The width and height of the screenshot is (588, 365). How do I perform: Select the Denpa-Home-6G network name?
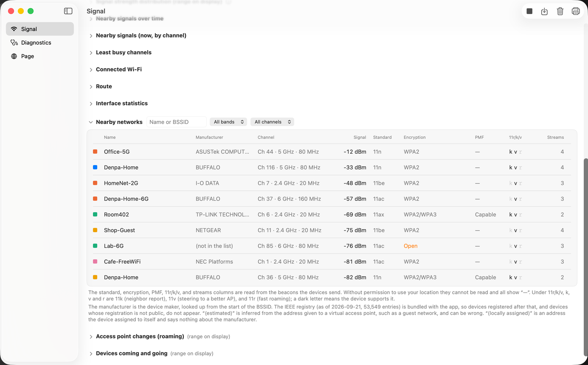click(x=126, y=199)
